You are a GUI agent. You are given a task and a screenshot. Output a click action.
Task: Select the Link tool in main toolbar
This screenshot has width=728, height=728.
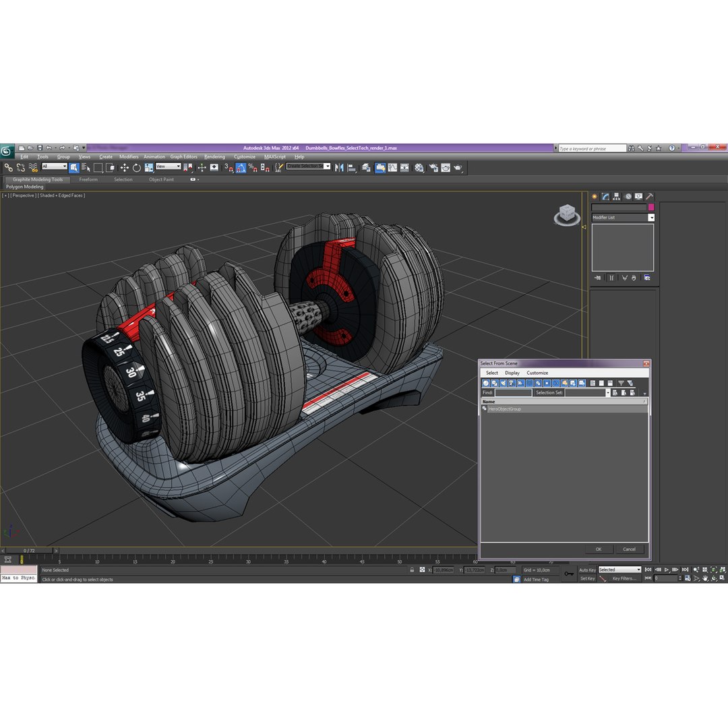[8, 168]
